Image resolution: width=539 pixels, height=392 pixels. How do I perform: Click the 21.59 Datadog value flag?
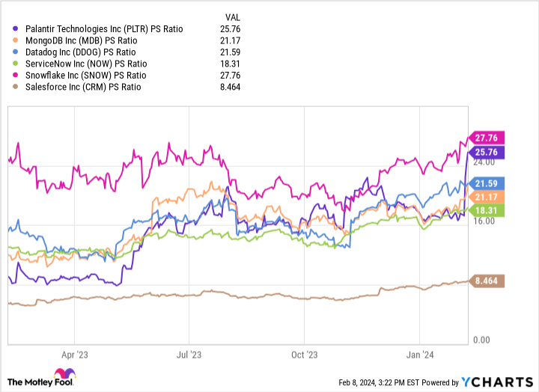tap(487, 183)
